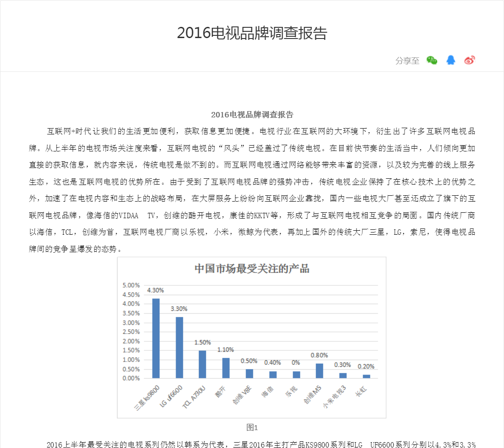Screen dimensions: 504x448
Task: Select the 三星 ks9800 bar in the chart
Action: pos(156,338)
